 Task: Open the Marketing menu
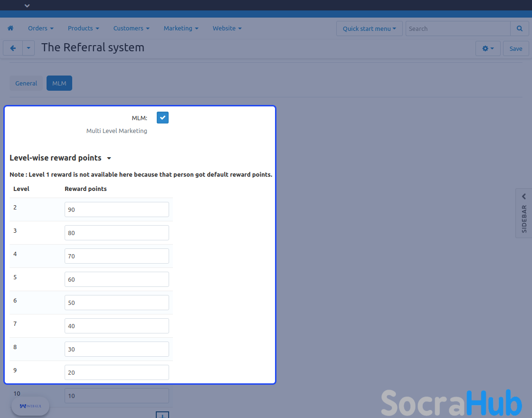[x=180, y=28]
